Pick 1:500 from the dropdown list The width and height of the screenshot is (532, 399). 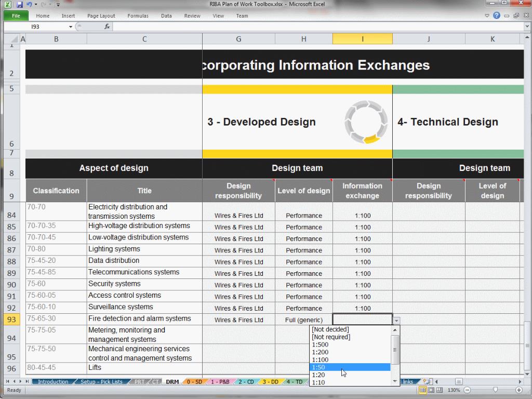pos(350,344)
